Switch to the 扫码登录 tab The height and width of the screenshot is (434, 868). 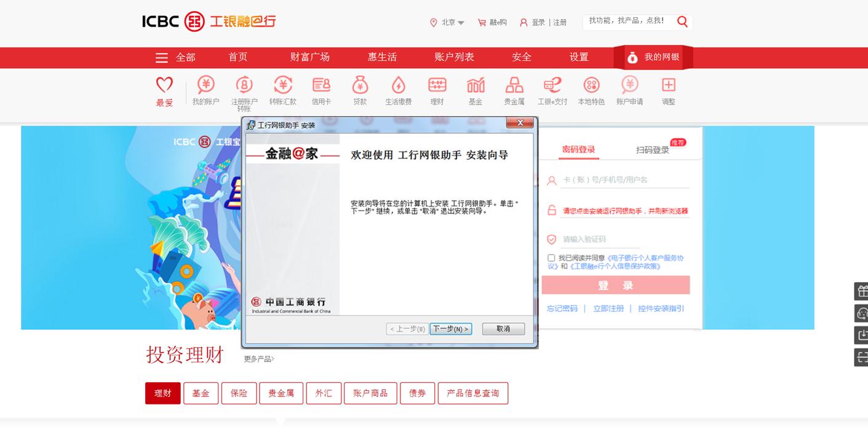tap(652, 150)
